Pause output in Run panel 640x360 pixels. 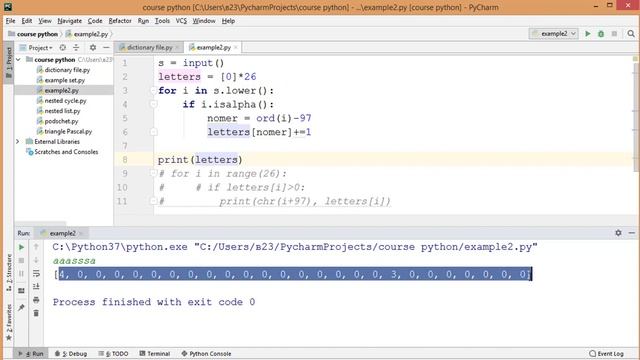tap(22, 273)
